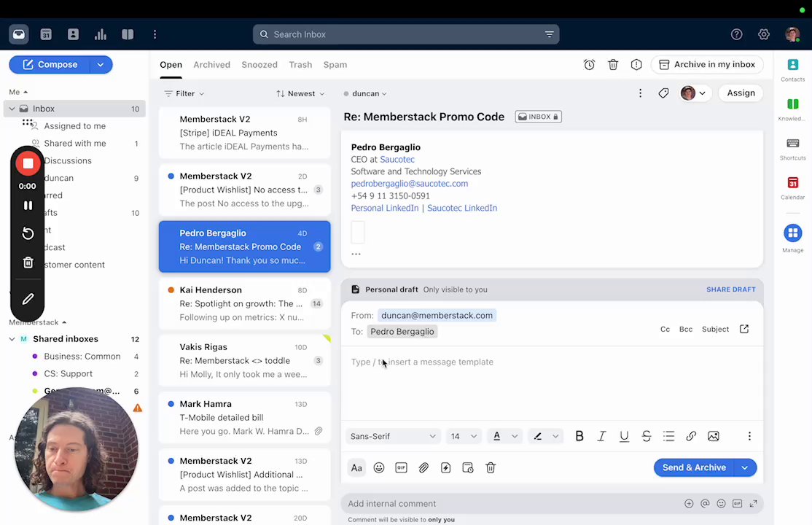Insert message template lightning icon
This screenshot has width=812, height=525.
(446, 468)
